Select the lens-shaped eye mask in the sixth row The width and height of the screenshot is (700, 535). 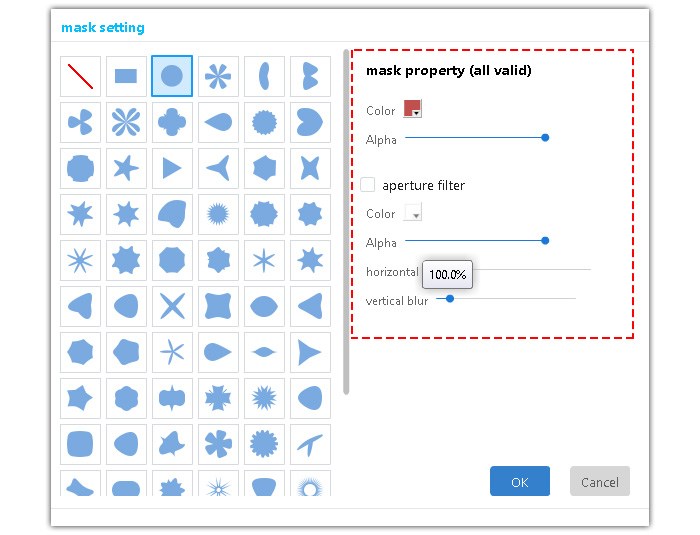(x=264, y=306)
